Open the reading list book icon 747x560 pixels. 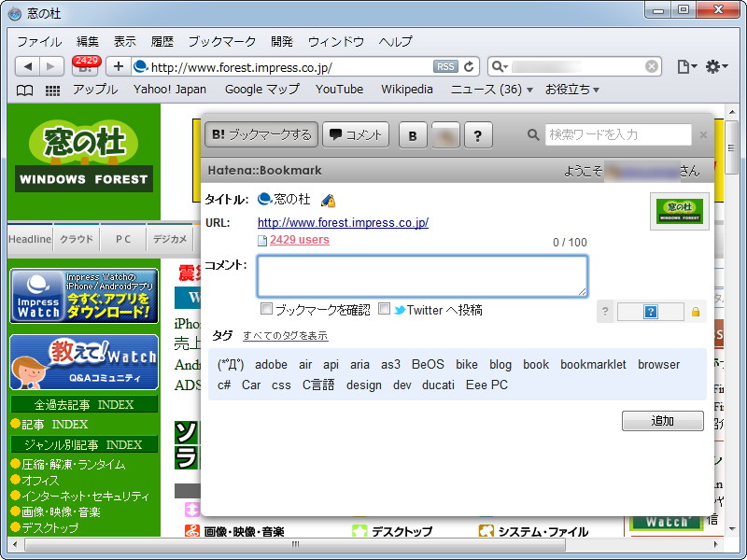click(23, 90)
